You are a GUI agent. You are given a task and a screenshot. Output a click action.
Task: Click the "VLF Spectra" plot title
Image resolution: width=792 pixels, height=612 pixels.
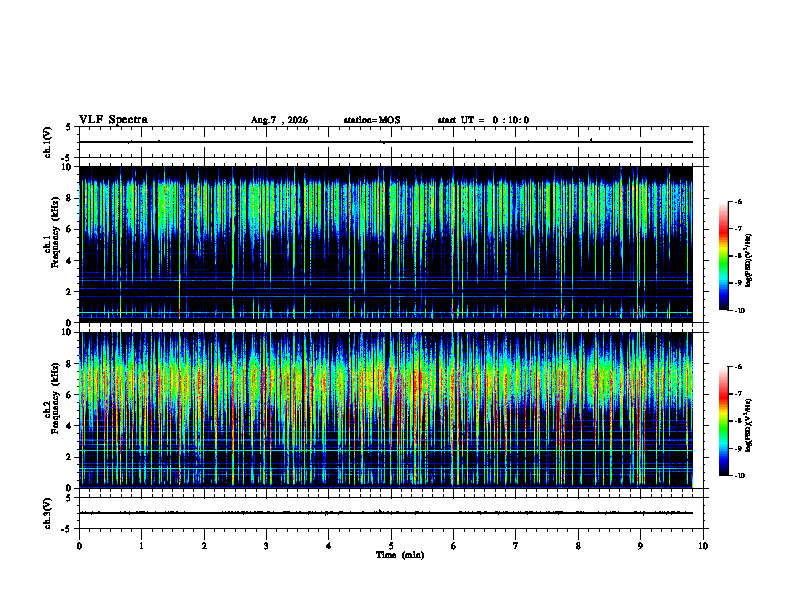pos(113,120)
